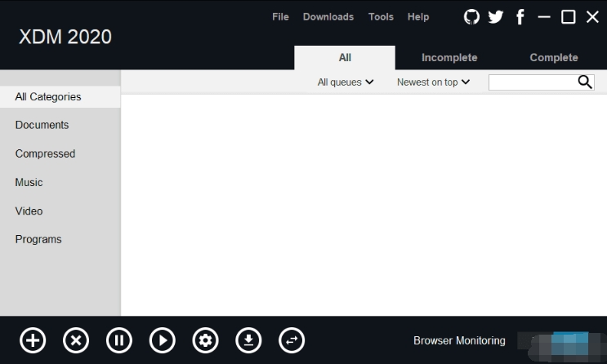Add a new download with plus icon

33,340
